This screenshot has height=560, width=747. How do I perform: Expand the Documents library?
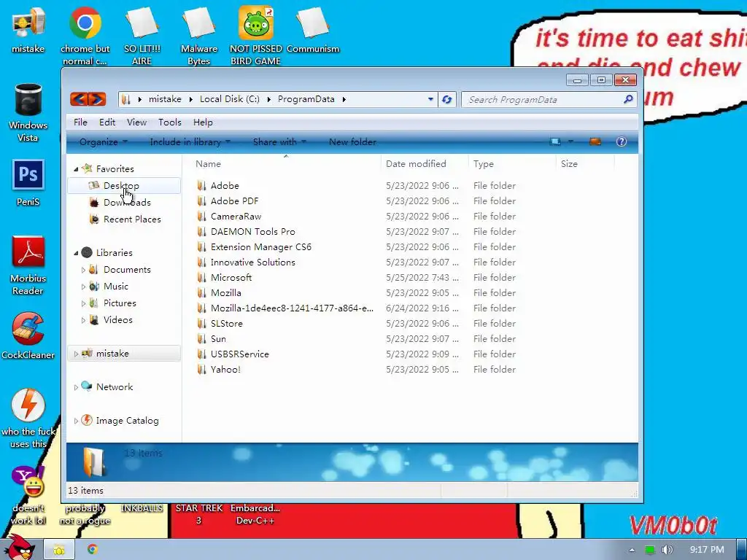(x=83, y=270)
